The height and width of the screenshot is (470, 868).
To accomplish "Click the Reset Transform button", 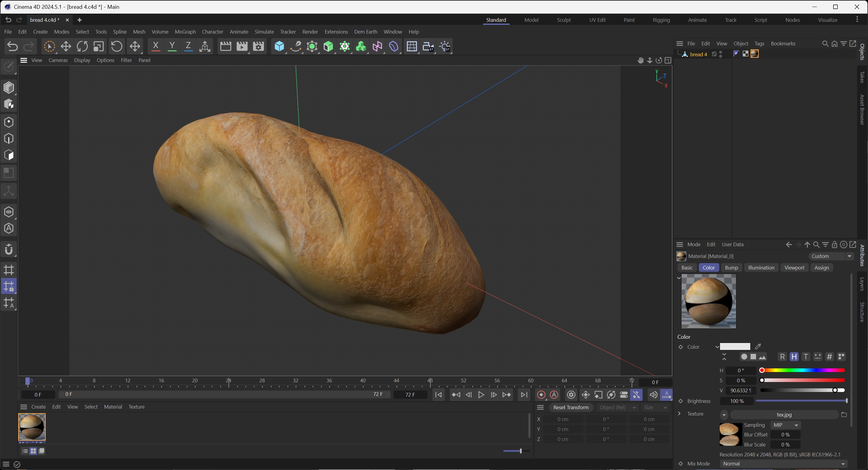I will (x=571, y=407).
